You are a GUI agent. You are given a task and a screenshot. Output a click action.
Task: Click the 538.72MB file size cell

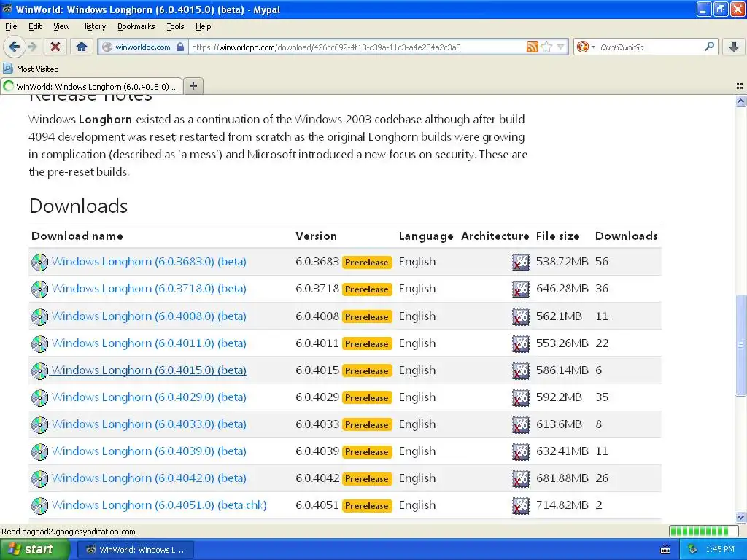562,262
